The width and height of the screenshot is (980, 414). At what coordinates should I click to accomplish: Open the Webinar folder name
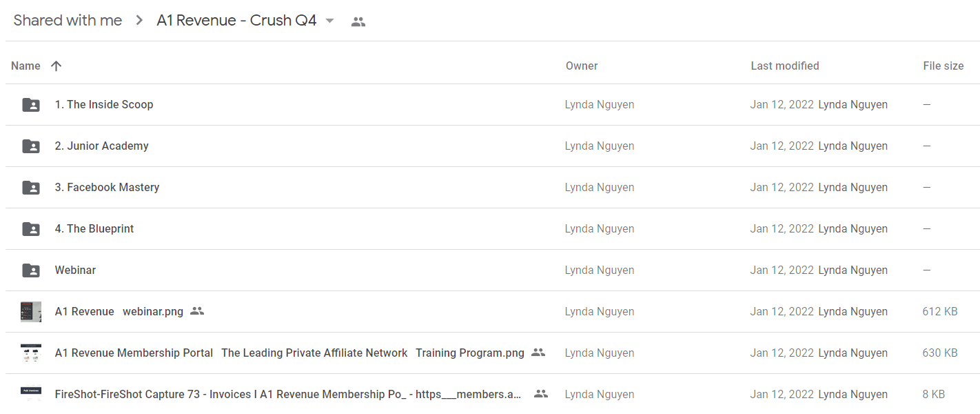tap(75, 270)
